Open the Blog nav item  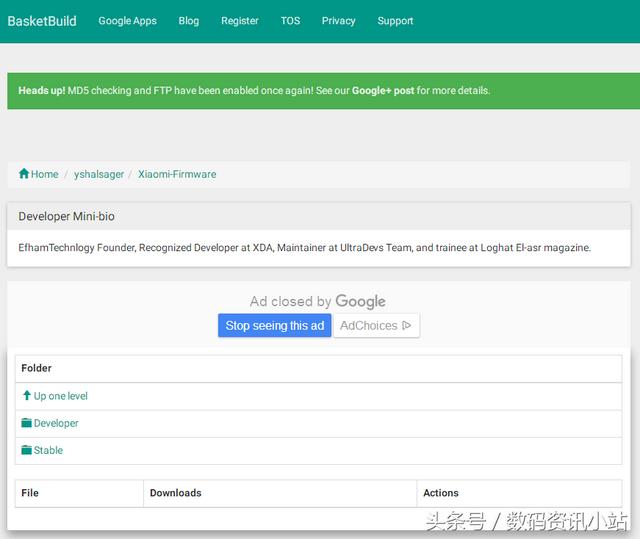click(x=189, y=21)
